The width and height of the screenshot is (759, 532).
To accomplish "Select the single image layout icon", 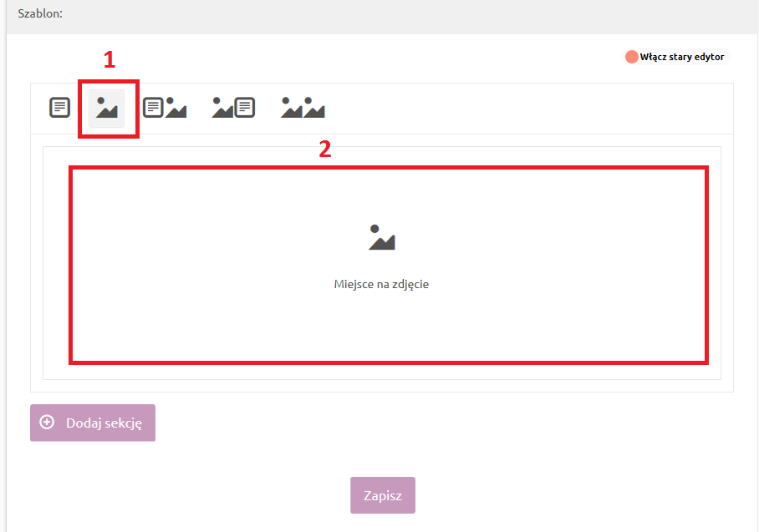I will (107, 108).
